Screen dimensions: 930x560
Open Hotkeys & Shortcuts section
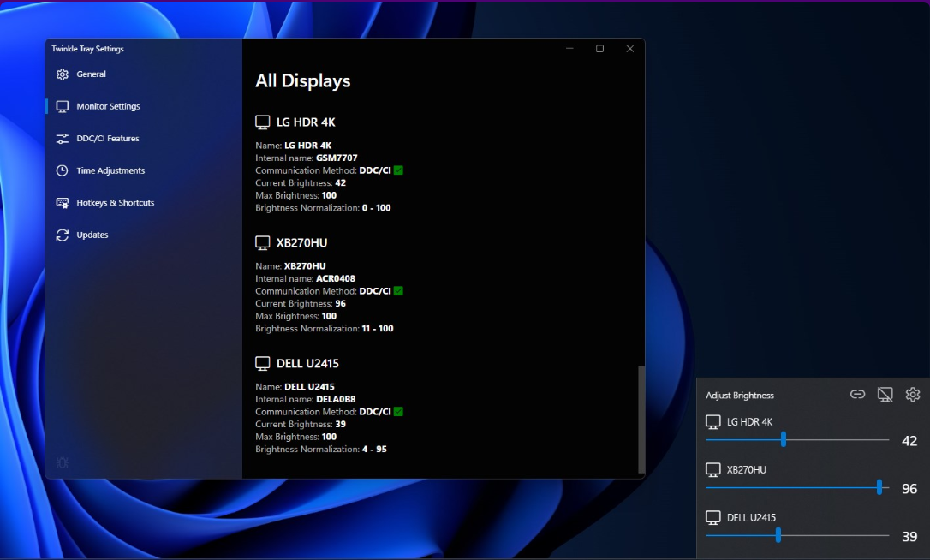(144, 202)
